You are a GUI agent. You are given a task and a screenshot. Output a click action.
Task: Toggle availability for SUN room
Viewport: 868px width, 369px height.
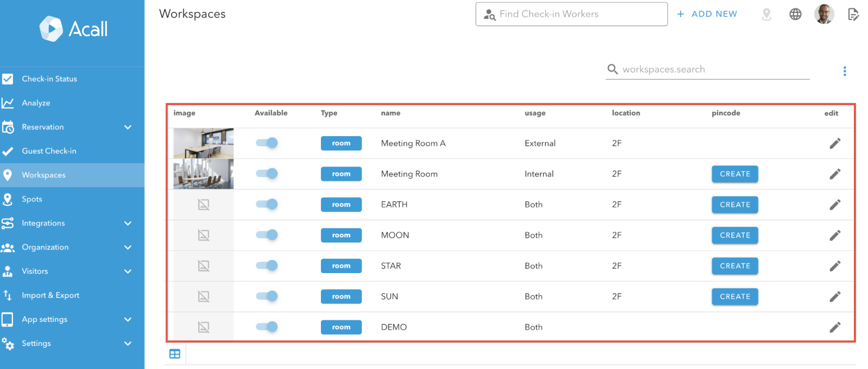click(x=267, y=297)
